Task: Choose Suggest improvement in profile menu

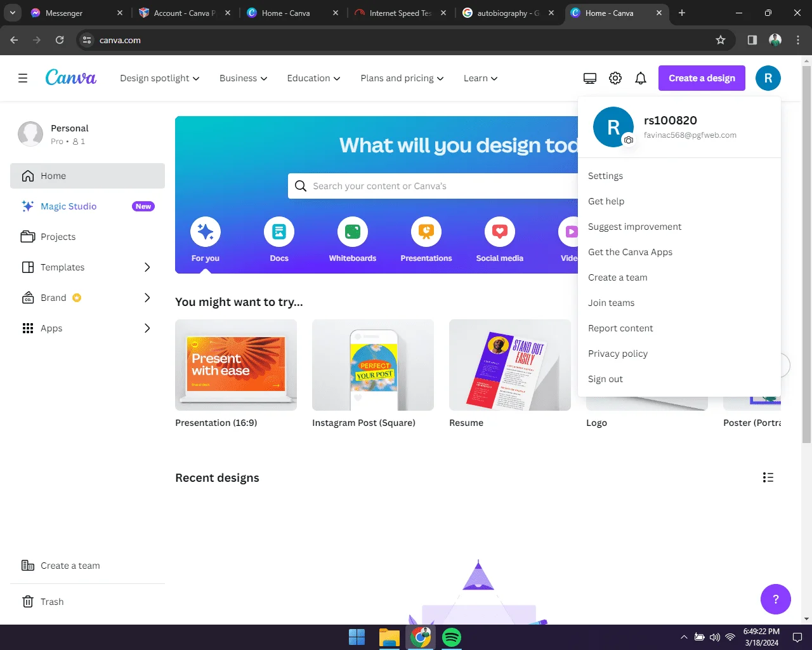Action: coord(679,227)
